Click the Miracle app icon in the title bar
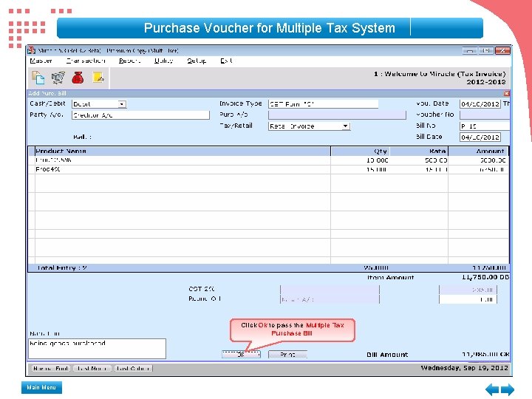This screenshot has width=532, height=399. (x=31, y=50)
